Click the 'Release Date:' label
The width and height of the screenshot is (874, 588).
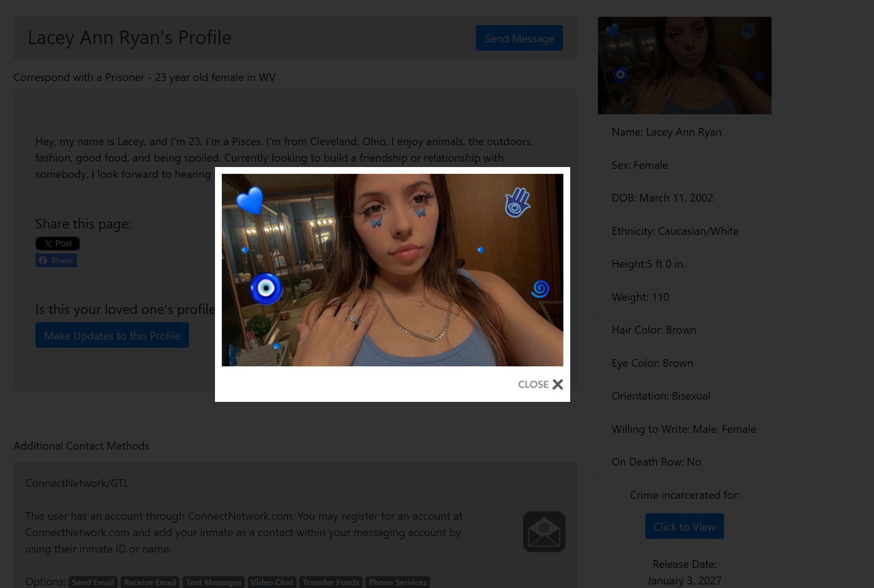tap(685, 564)
